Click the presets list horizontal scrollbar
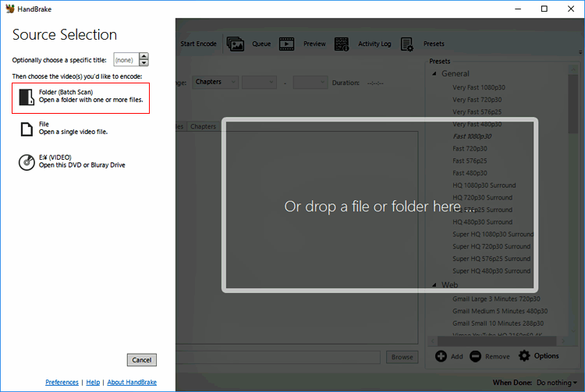 tap(497, 341)
